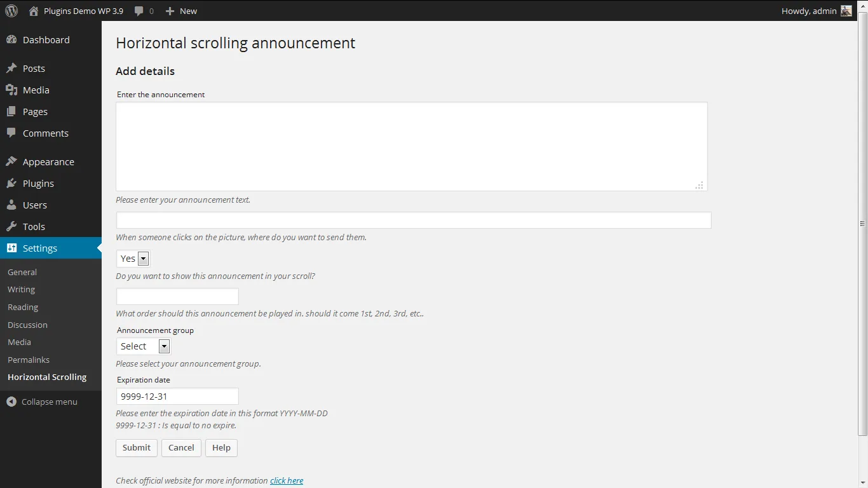Viewport: 868px width, 488px height.
Task: Focus the link URL input field
Action: (414, 220)
